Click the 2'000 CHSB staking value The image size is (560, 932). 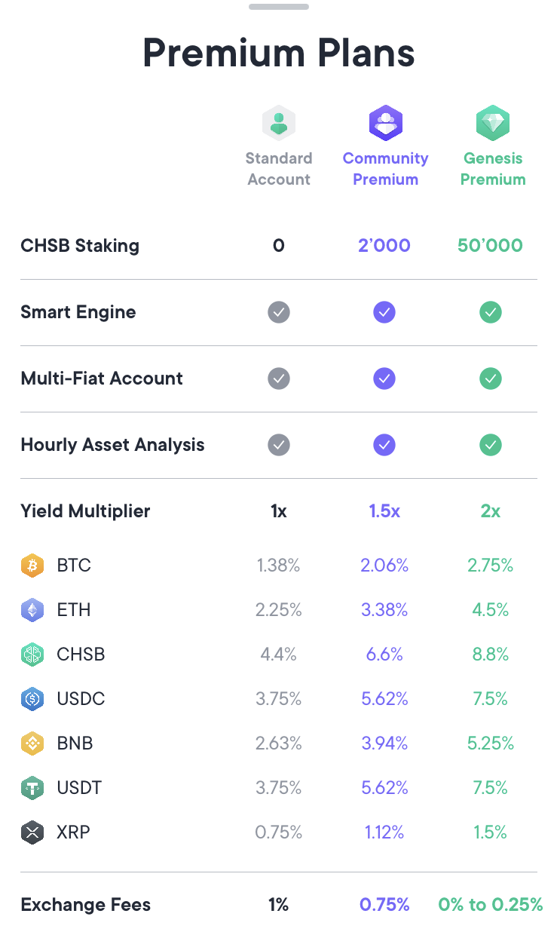click(384, 246)
